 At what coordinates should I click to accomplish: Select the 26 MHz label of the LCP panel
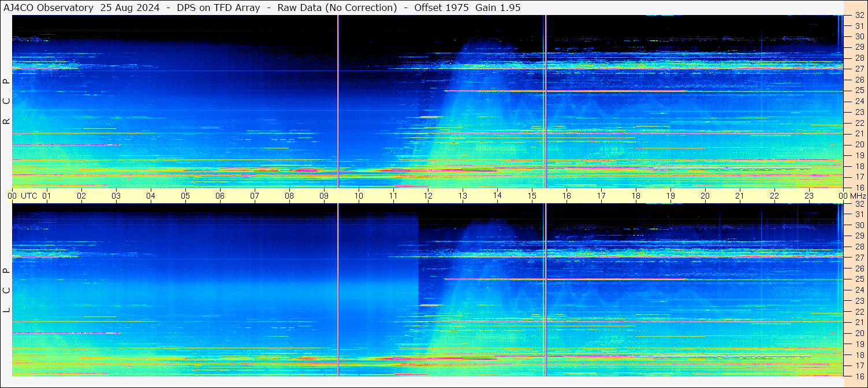[x=859, y=268]
